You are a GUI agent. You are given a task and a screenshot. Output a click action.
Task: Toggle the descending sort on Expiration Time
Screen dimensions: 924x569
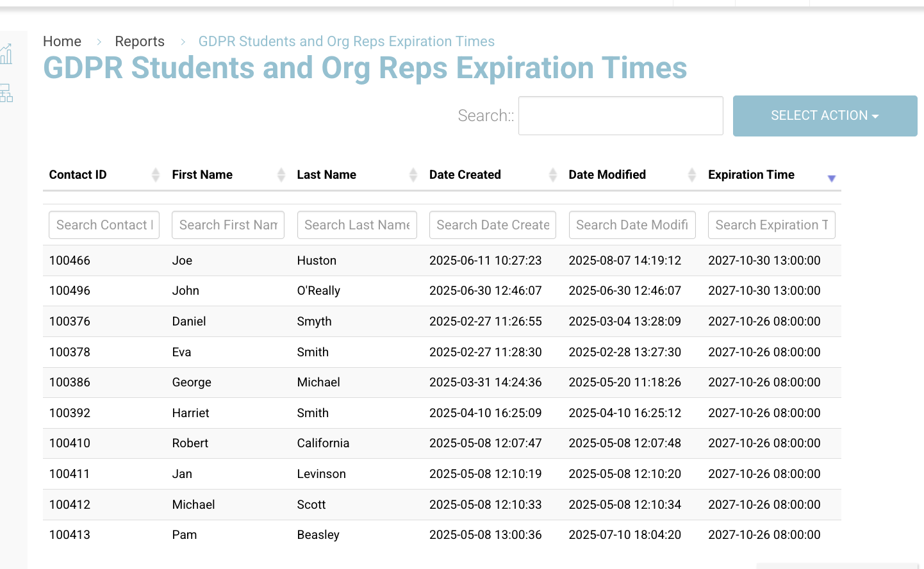[x=831, y=179]
